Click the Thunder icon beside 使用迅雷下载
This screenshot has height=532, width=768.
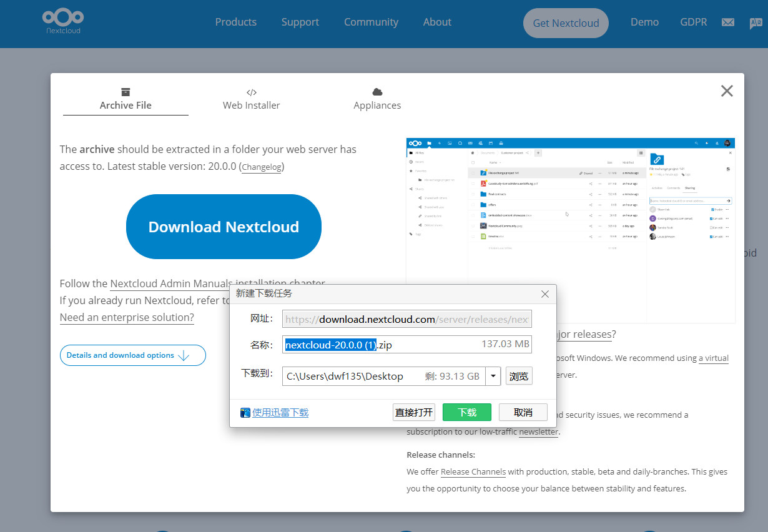(x=245, y=413)
